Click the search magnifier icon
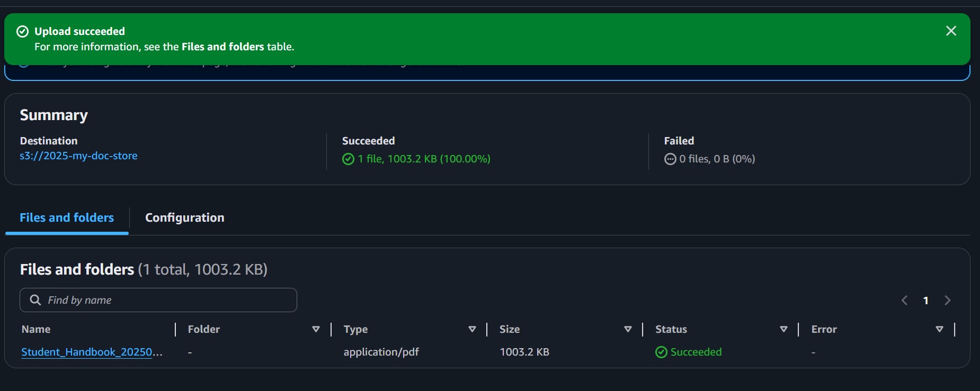This screenshot has height=391, width=980. click(35, 300)
